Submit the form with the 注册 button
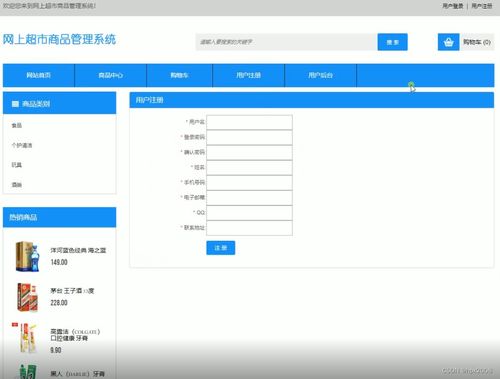This screenshot has height=379, width=500. click(221, 248)
